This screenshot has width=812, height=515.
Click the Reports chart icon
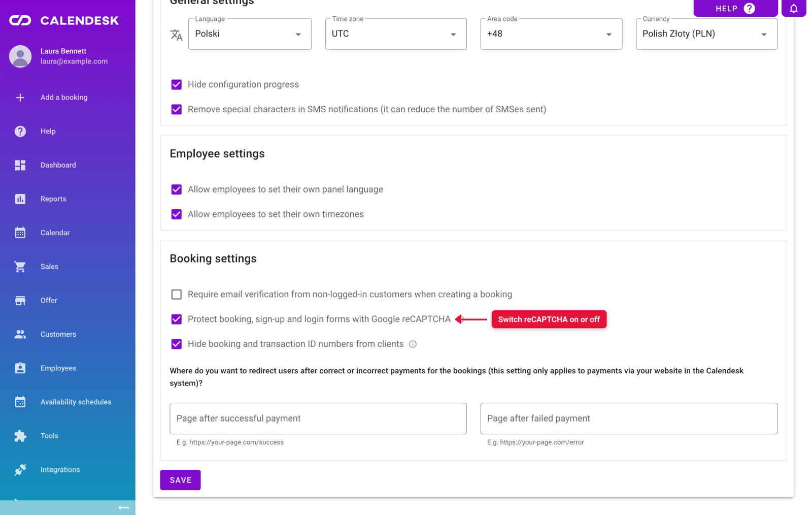point(20,199)
